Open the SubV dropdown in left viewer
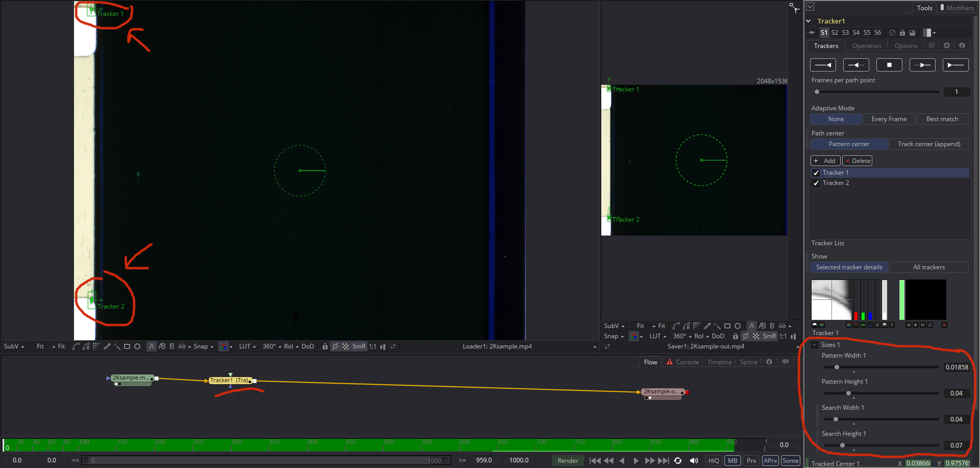 pyautogui.click(x=14, y=346)
